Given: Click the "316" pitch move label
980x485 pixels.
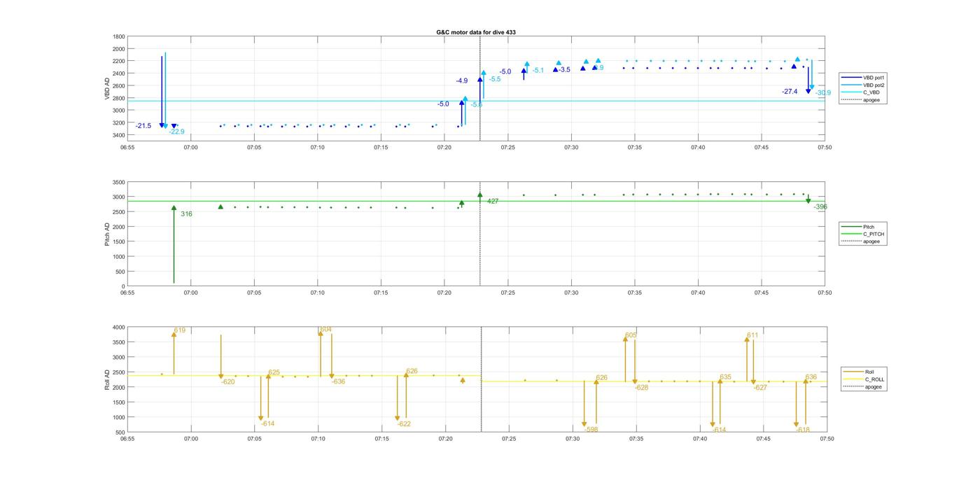Looking at the screenshot, I should [186, 214].
